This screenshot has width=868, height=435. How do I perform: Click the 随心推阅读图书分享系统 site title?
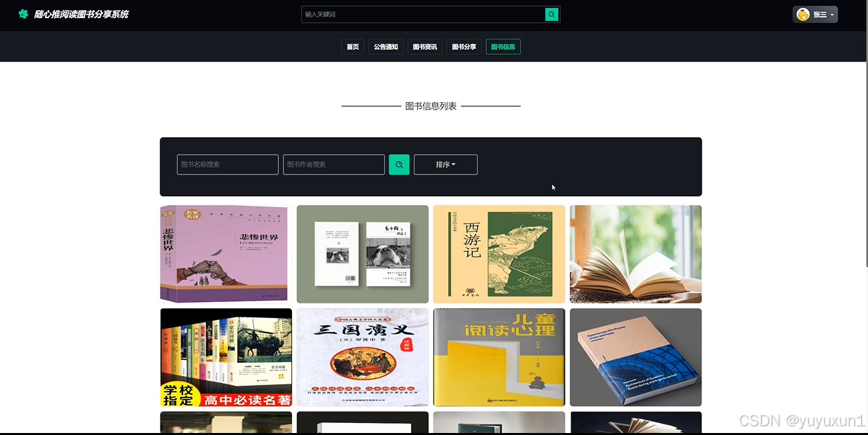click(81, 14)
